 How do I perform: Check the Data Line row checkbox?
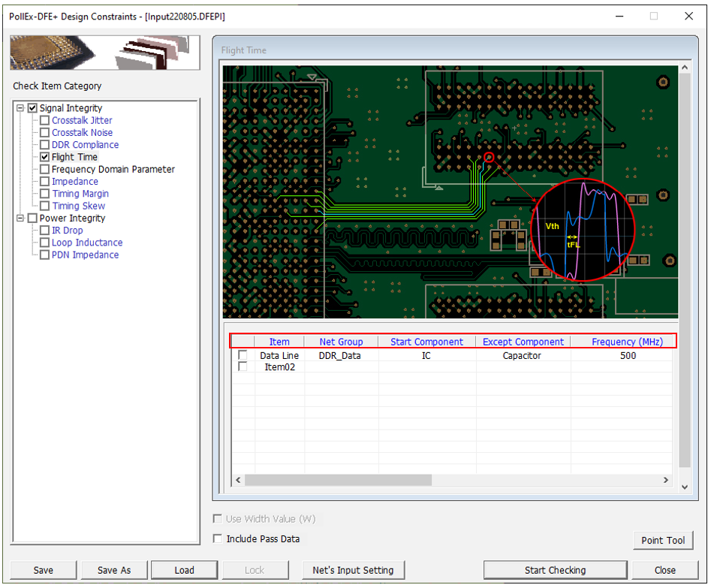243,355
